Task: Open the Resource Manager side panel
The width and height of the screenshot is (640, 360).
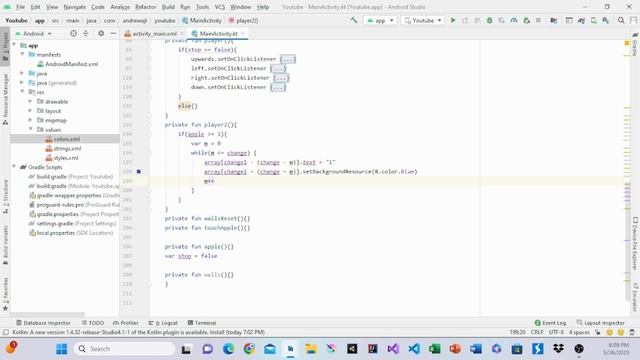Action: [5, 99]
